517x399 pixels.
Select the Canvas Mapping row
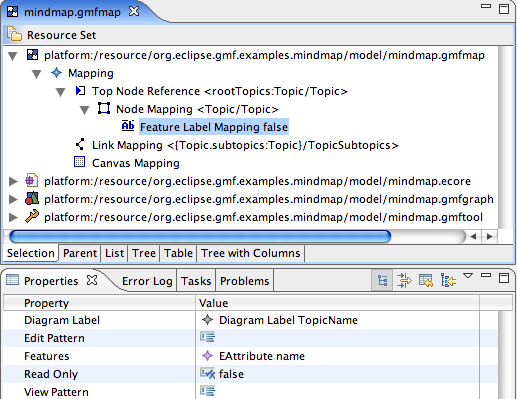(x=136, y=163)
